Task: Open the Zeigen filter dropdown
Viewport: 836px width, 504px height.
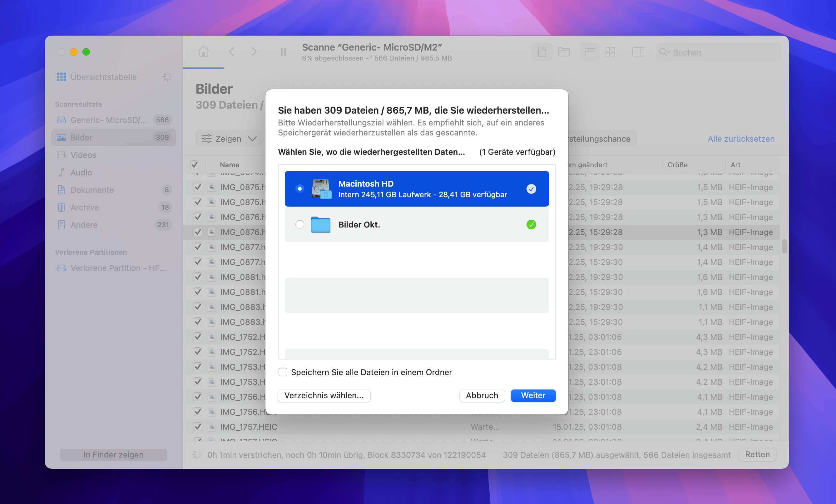Action: [x=229, y=139]
